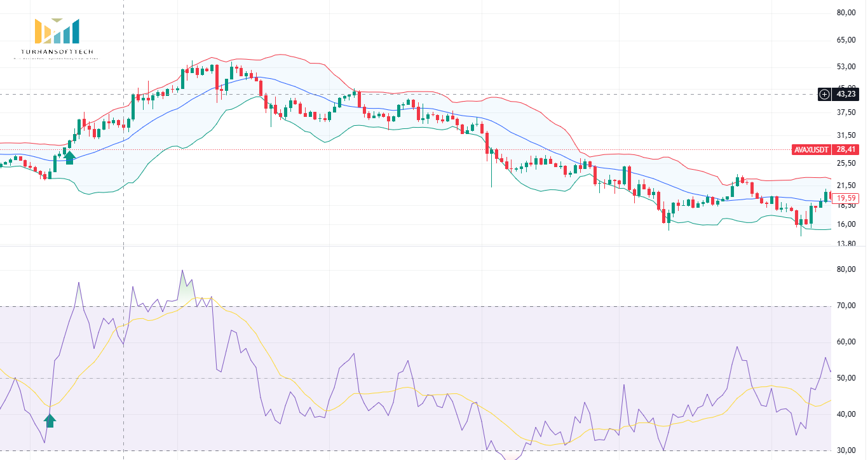Screen dimensions: 868x460
Task: Click the green shaded RSI overbought peak
Action: point(184,289)
